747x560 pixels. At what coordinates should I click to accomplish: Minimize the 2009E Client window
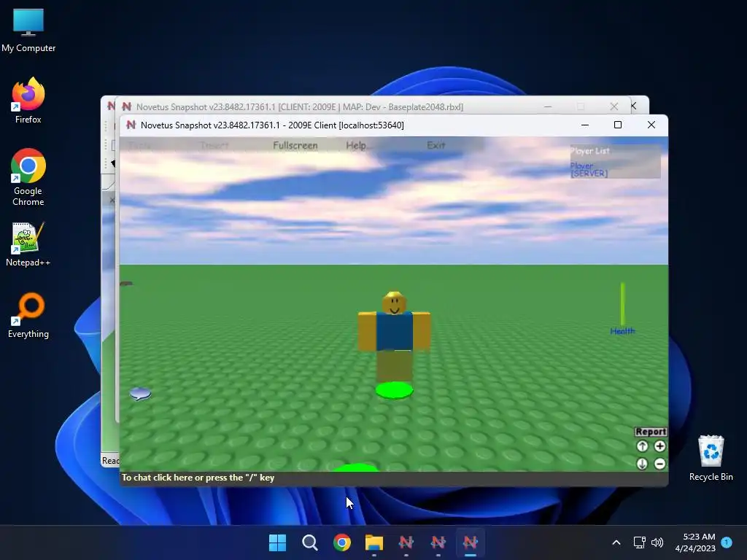pos(585,125)
